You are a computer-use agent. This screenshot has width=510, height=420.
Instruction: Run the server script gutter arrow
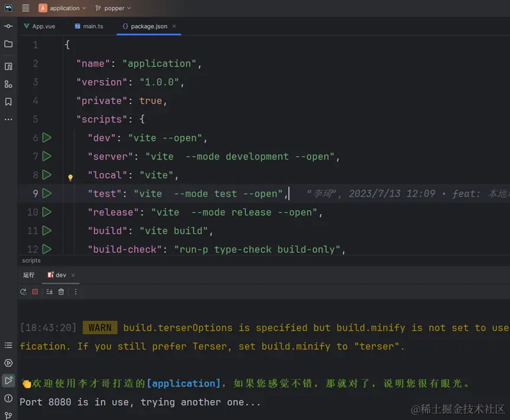[47, 156]
